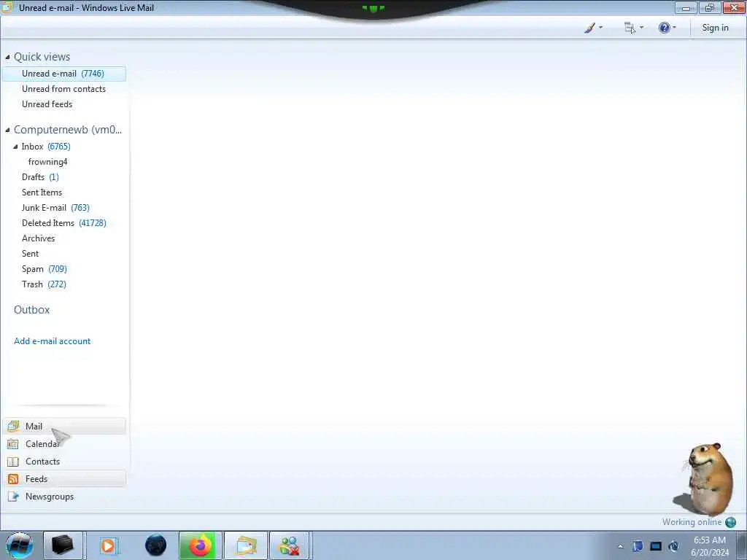This screenshot has height=560, width=747.
Task: Show hidden tray icons arrow
Action: (620, 546)
